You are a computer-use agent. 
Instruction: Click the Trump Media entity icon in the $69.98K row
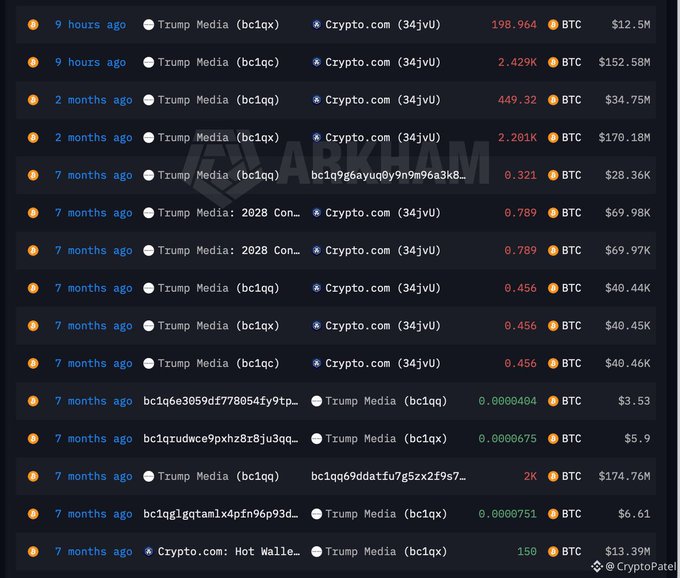(149, 213)
